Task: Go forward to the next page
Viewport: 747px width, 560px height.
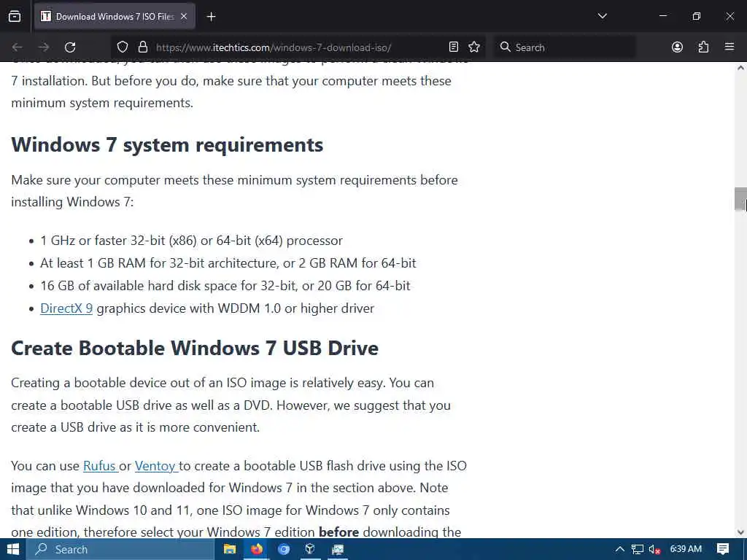Action: [x=43, y=47]
